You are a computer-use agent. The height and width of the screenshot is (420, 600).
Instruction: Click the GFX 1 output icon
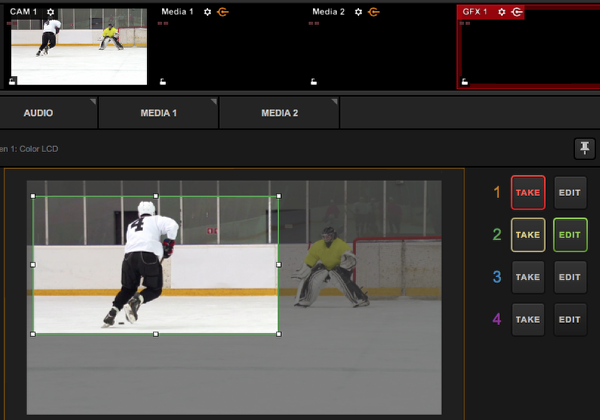pos(516,12)
